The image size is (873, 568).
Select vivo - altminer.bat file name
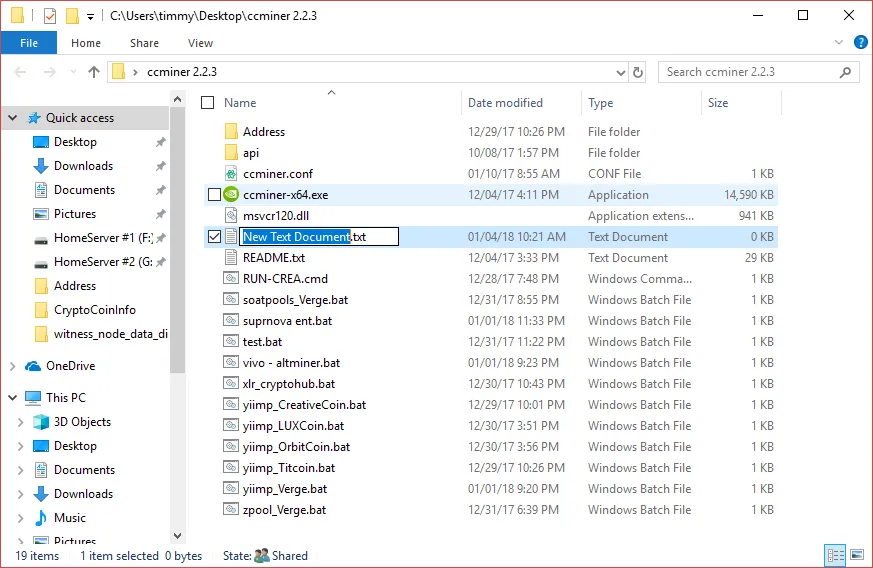coord(291,363)
